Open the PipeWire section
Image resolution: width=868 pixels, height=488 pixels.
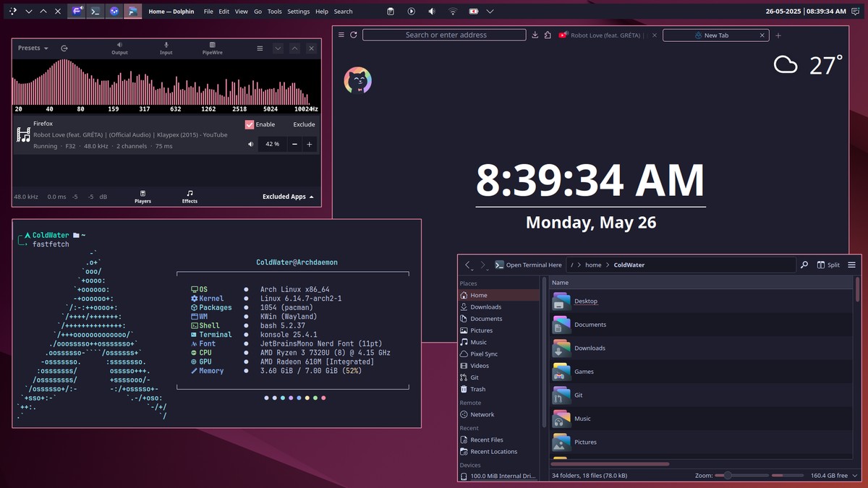coord(213,48)
